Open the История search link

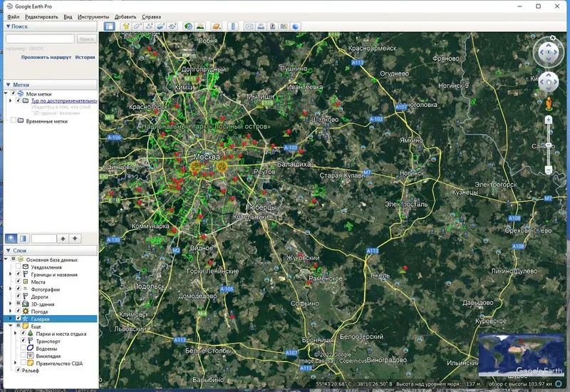85,57
